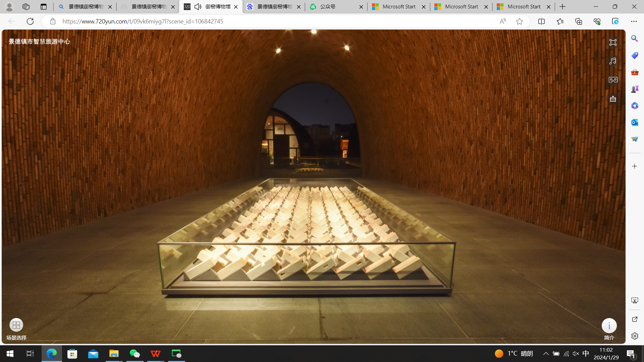The image size is (644, 362).
Task: Switch to VR glasses mode
Action: coord(613,80)
